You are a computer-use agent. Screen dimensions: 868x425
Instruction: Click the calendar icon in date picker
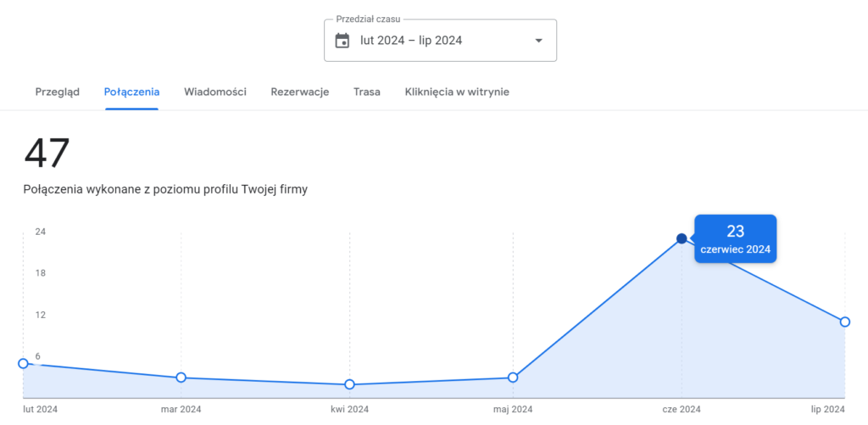(342, 41)
